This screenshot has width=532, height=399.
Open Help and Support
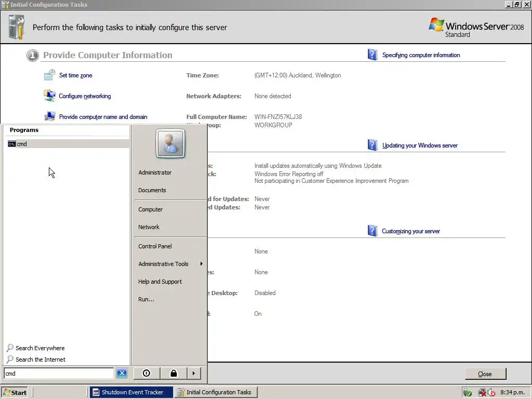pos(160,282)
